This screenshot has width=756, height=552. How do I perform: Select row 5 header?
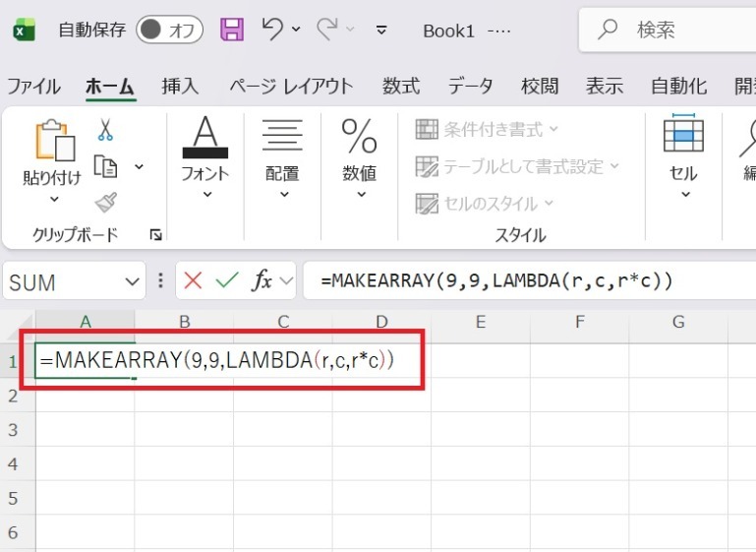[x=13, y=499]
